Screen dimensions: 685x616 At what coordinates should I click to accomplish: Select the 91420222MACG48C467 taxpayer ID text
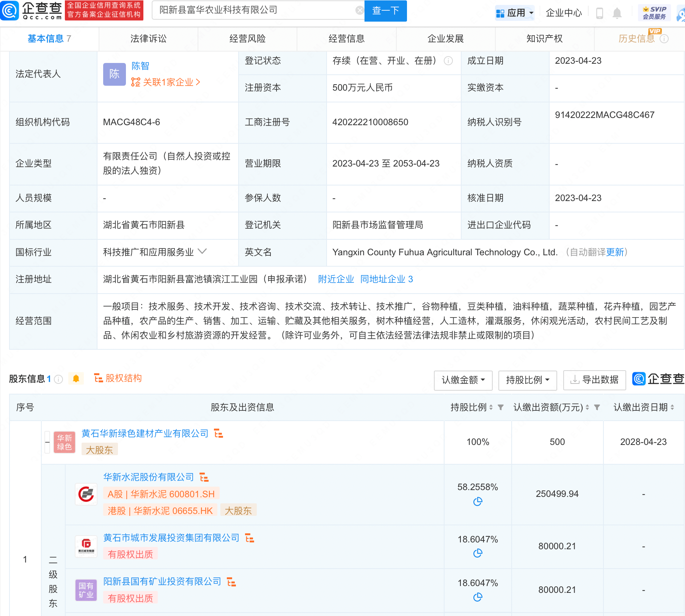coord(605,115)
